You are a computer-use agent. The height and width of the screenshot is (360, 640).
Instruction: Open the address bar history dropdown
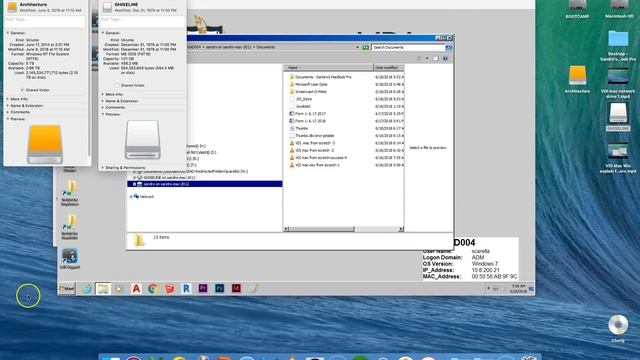[357, 47]
